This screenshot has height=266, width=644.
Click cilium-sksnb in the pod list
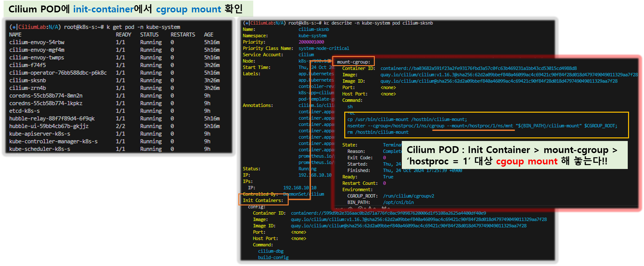(x=28, y=80)
